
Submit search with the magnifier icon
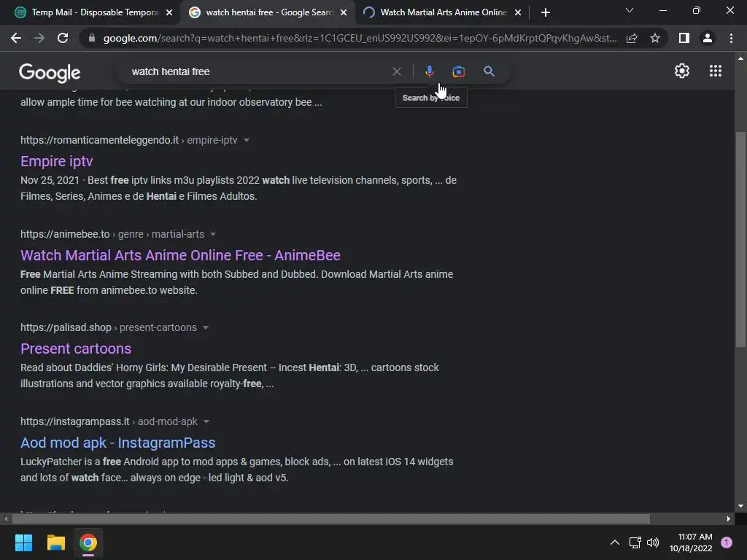[x=489, y=71]
